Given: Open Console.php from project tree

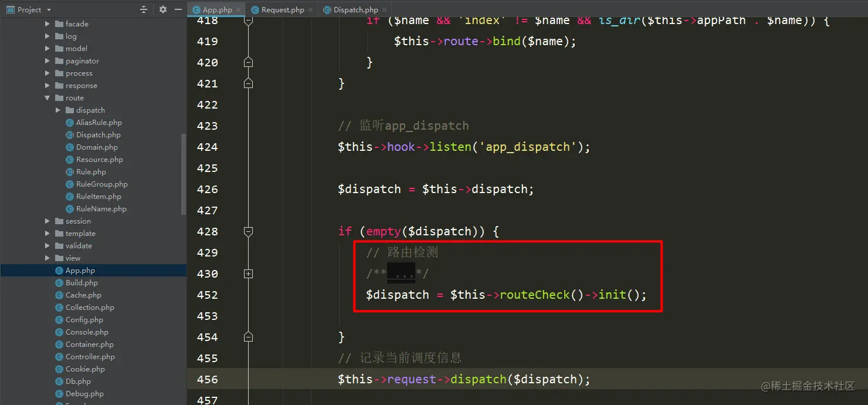Looking at the screenshot, I should (87, 332).
